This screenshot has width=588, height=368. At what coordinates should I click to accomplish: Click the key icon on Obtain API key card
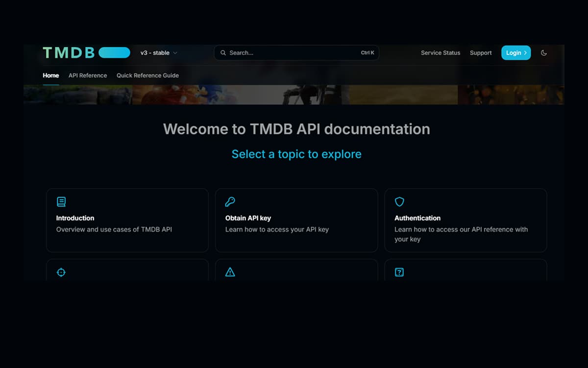click(x=230, y=202)
